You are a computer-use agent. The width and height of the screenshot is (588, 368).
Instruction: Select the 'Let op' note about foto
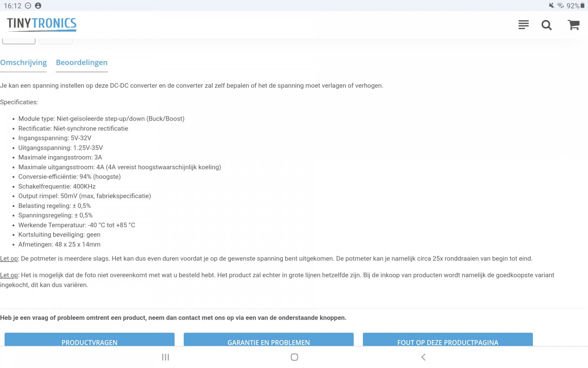[x=277, y=280]
